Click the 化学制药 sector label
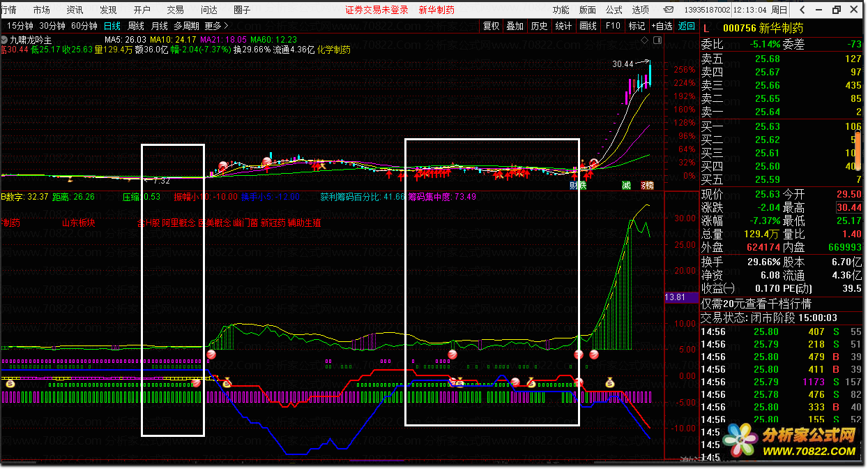 [334, 50]
